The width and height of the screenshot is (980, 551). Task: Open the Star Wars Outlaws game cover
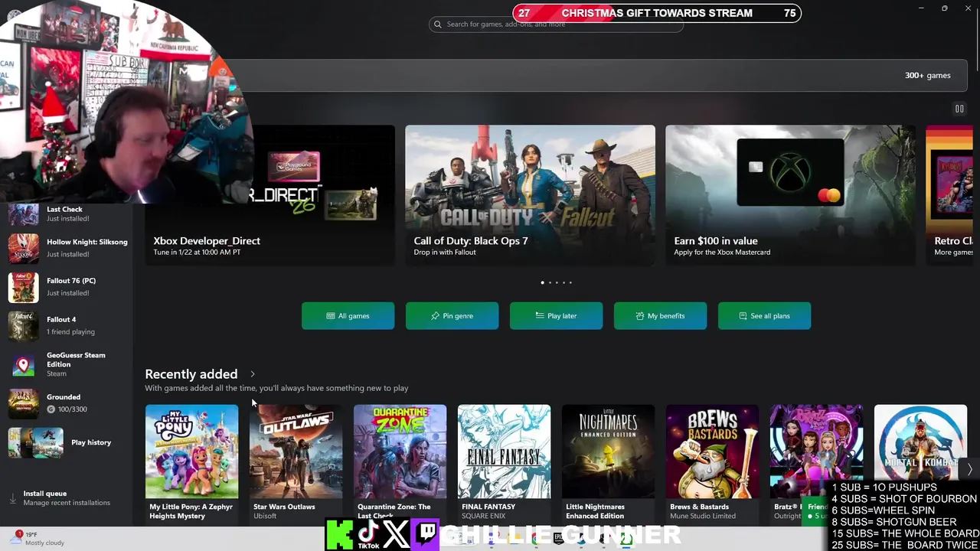click(x=296, y=452)
